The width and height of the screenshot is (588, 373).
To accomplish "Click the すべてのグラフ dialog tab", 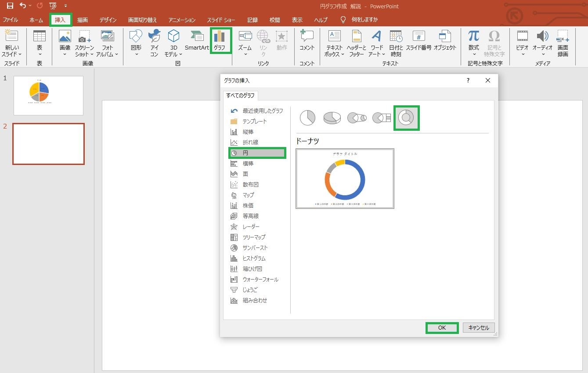I will click(x=241, y=95).
